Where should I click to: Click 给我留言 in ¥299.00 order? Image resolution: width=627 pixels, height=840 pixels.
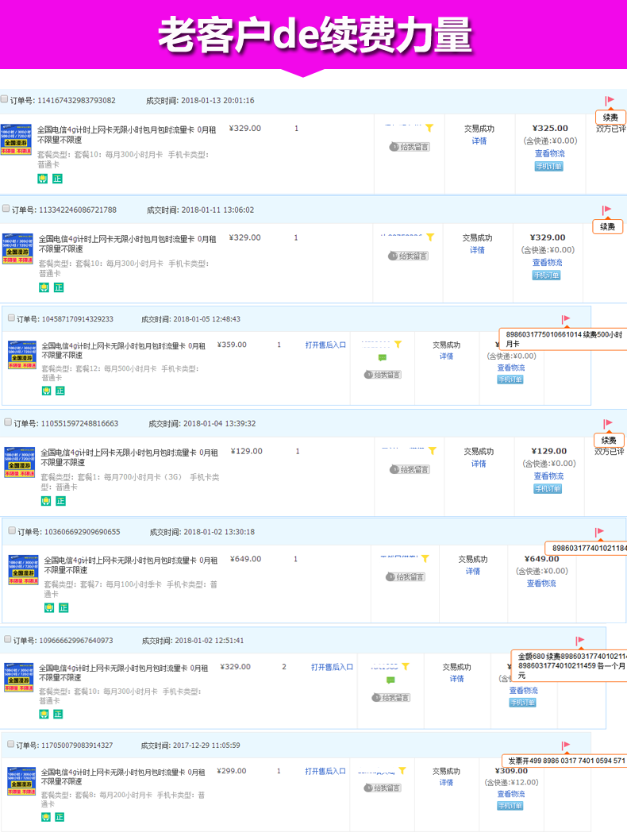coord(383,788)
